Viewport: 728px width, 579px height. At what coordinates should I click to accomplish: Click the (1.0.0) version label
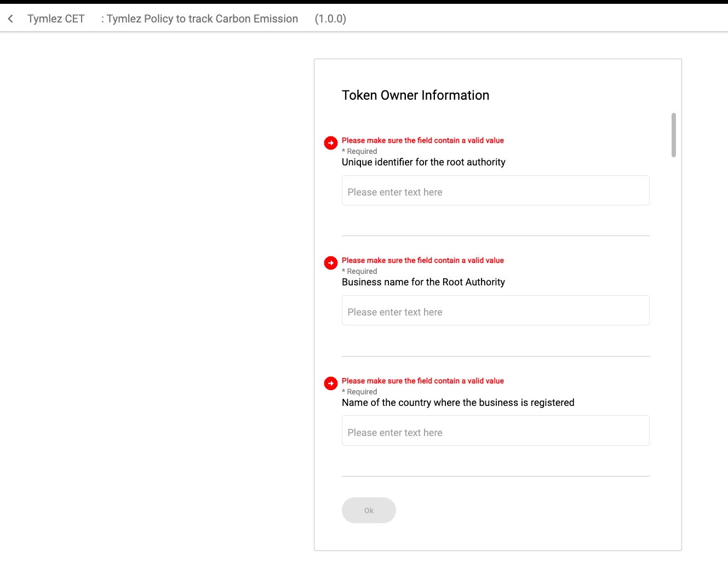tap(330, 19)
